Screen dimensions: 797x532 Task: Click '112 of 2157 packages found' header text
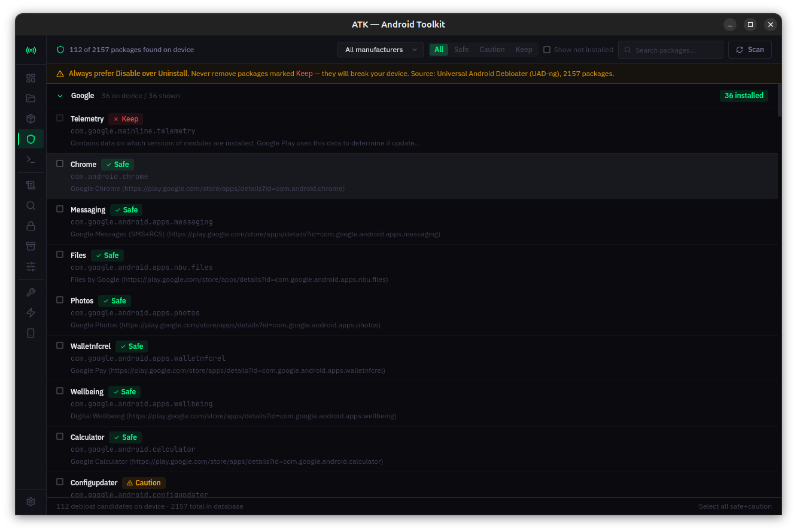click(x=132, y=50)
